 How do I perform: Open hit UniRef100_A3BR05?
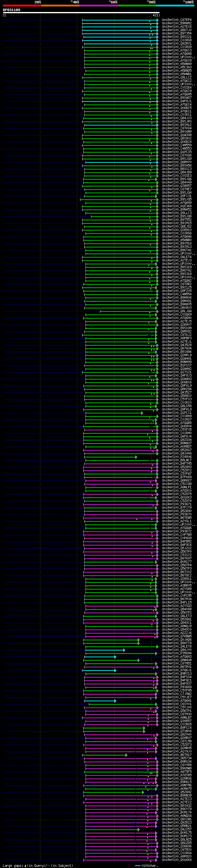(x=176, y=585)
